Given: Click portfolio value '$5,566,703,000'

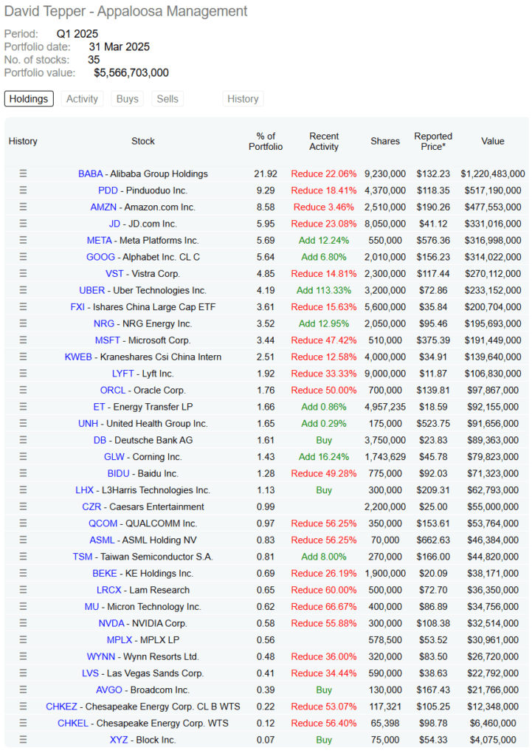Looking at the screenshot, I should tap(131, 73).
